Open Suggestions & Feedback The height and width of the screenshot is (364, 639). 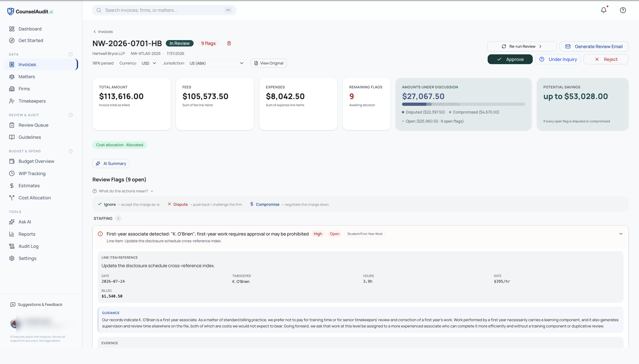tap(37, 304)
